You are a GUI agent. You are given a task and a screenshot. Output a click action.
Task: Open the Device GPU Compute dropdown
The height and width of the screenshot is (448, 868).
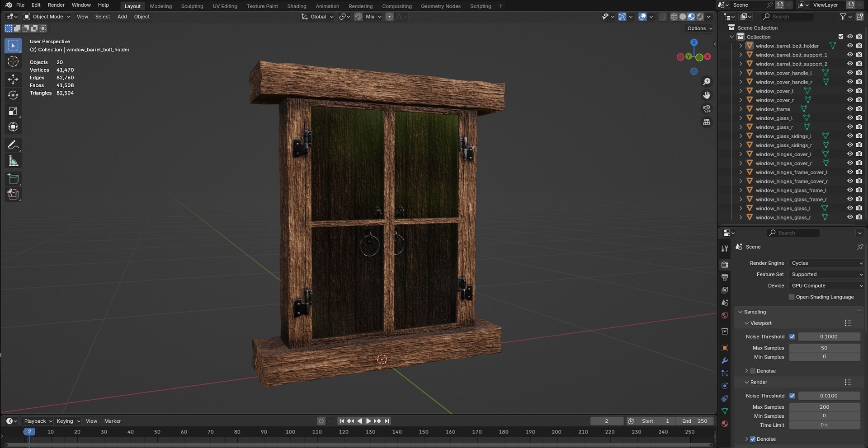(826, 285)
